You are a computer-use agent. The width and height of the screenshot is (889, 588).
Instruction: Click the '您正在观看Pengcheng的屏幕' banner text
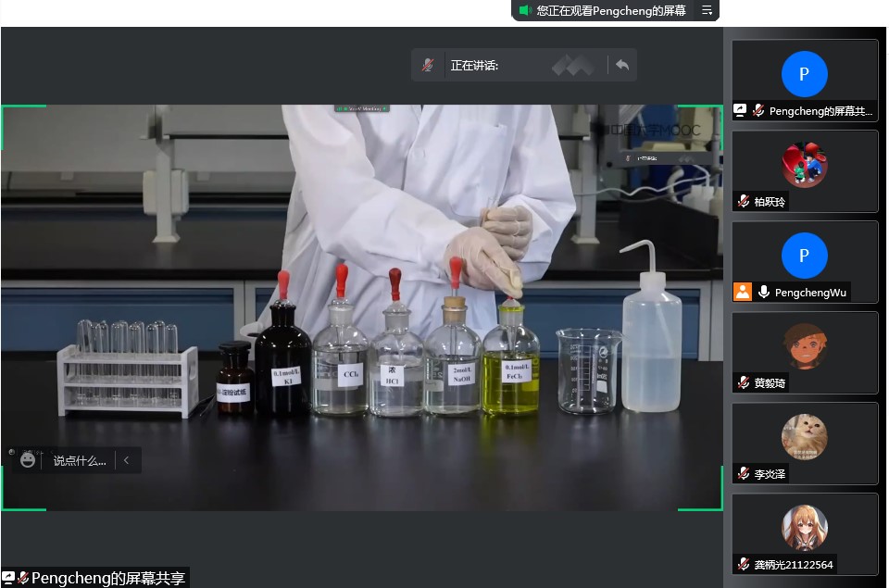[611, 10]
